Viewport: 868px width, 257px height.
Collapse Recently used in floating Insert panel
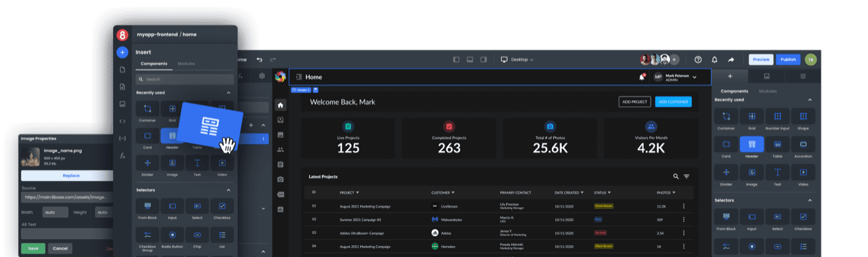228,93
